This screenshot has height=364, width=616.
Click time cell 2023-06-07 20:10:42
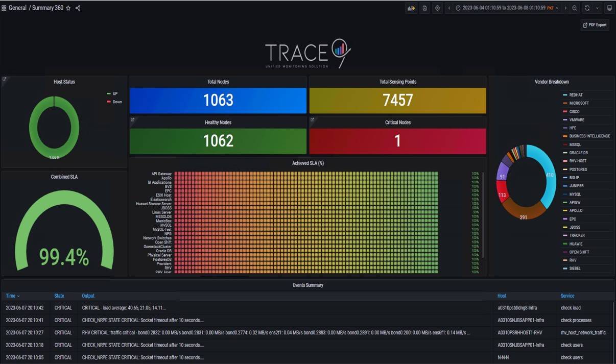25,308
